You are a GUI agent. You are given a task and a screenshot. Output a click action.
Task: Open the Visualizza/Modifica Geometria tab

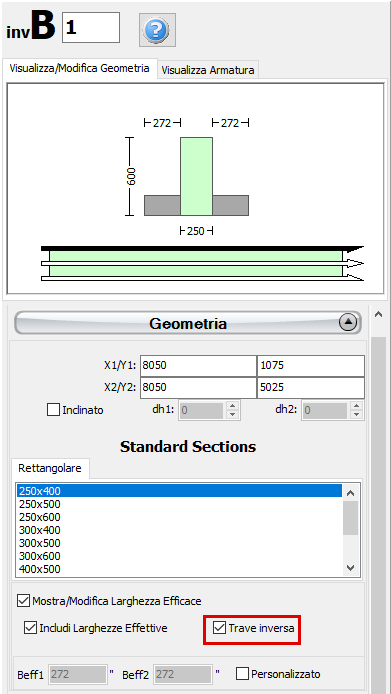point(80,69)
